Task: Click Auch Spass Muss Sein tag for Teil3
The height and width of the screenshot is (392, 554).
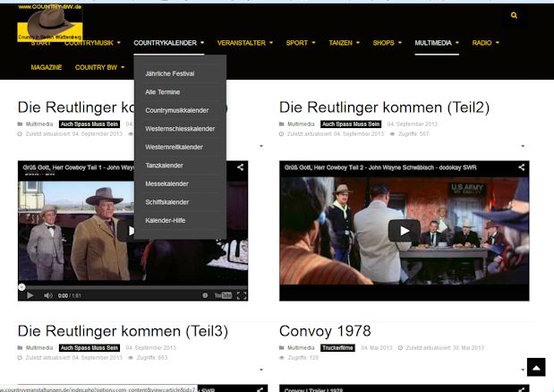Action: (89, 348)
